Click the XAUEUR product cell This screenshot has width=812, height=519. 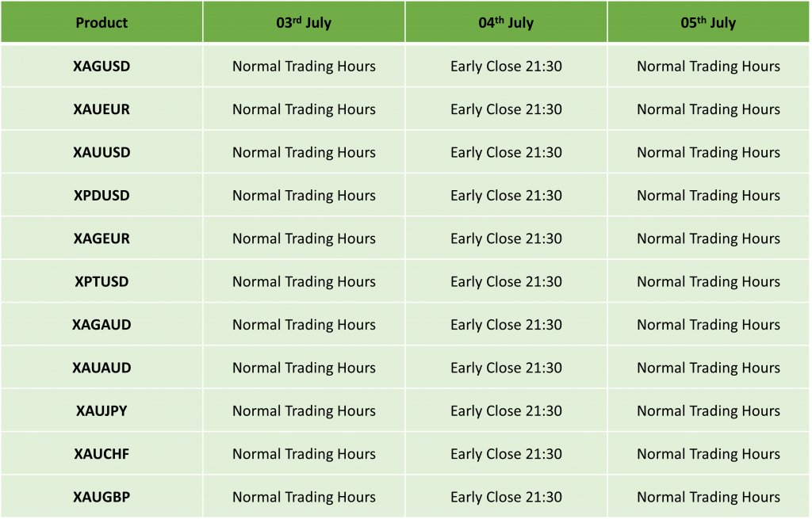point(101,109)
